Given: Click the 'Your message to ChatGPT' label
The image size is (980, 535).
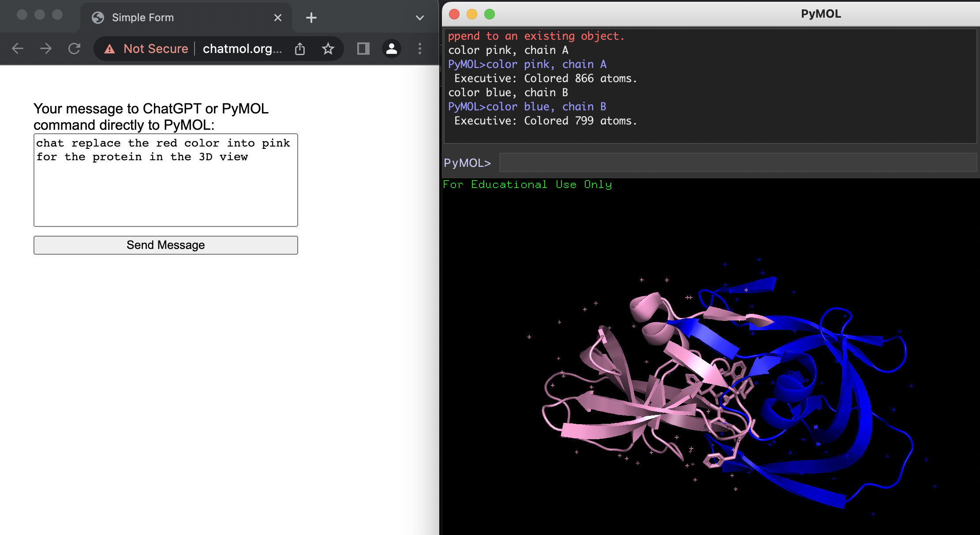Looking at the screenshot, I should point(151,117).
